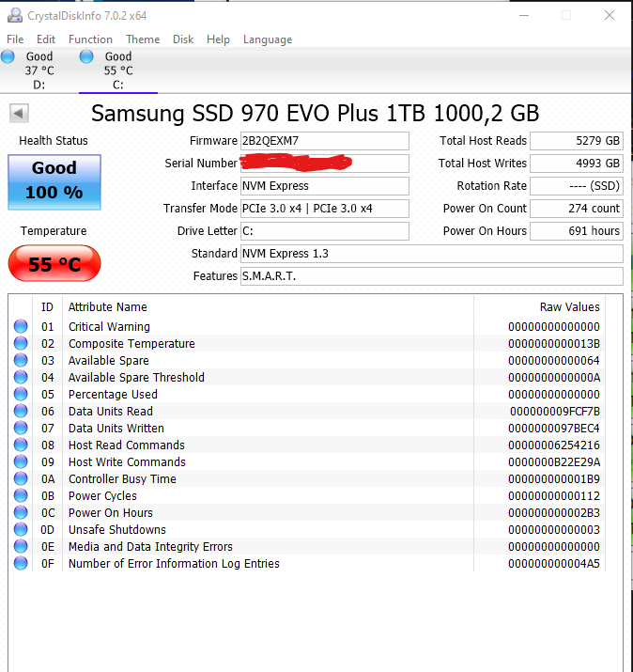Select the Media and Data Integrity Errors name
The image size is (633, 672).
point(150,547)
